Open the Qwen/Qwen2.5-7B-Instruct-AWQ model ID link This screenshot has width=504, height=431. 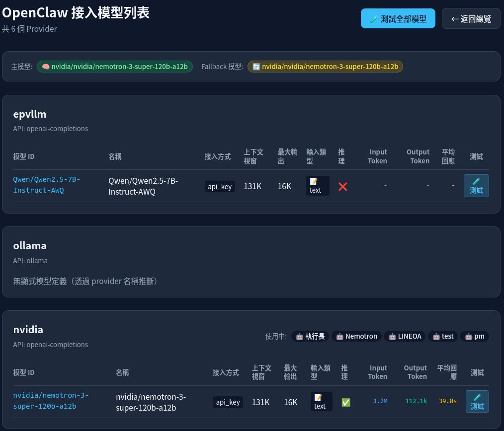click(46, 185)
